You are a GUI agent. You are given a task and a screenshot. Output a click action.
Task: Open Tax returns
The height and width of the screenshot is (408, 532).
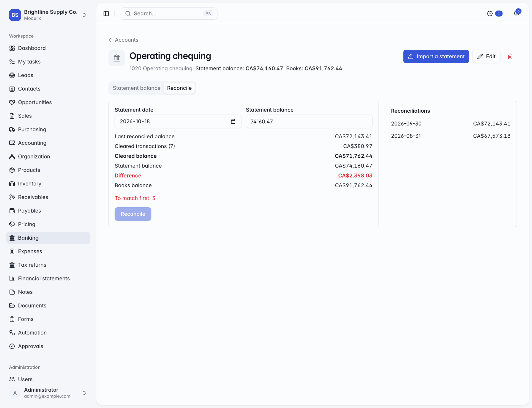coord(48,265)
